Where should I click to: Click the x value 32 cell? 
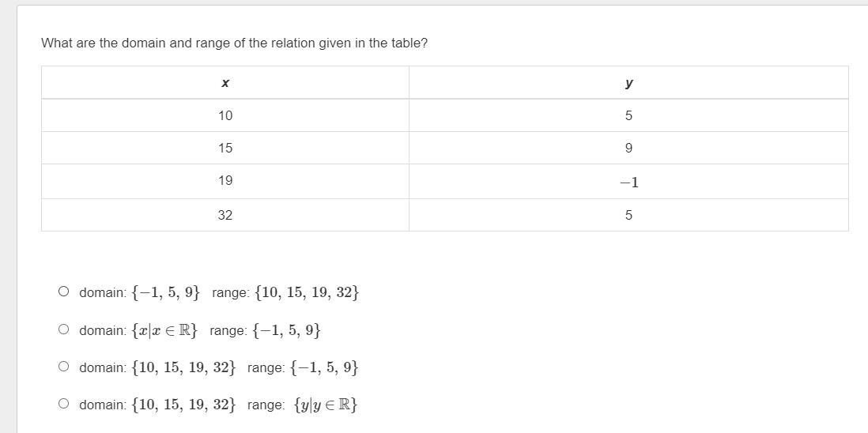point(225,215)
